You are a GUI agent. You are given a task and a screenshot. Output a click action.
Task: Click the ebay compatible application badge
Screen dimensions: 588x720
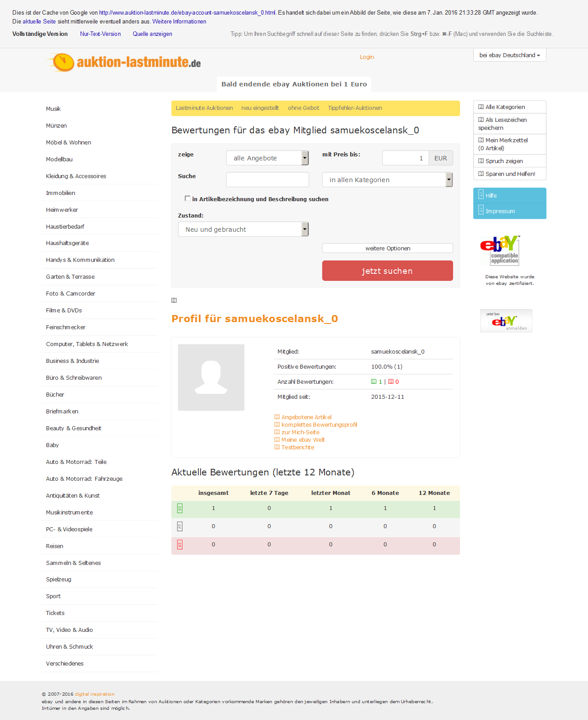pyautogui.click(x=500, y=250)
